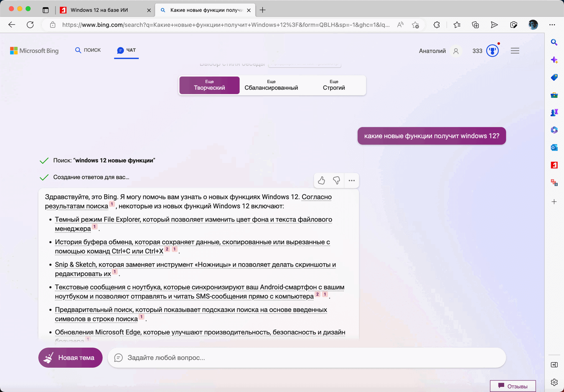Switch to the ПОИСК tab in Bing
Viewport: 564px width, 392px height.
(x=88, y=50)
